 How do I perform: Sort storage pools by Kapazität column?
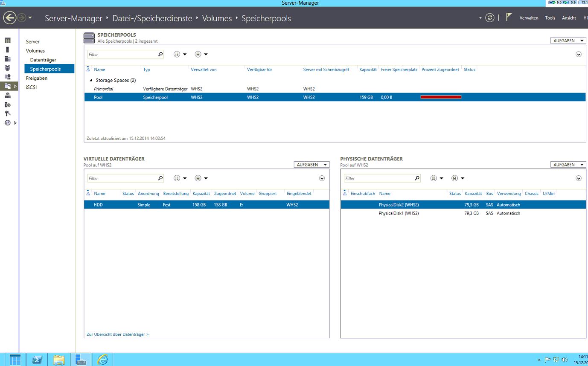pyautogui.click(x=368, y=70)
